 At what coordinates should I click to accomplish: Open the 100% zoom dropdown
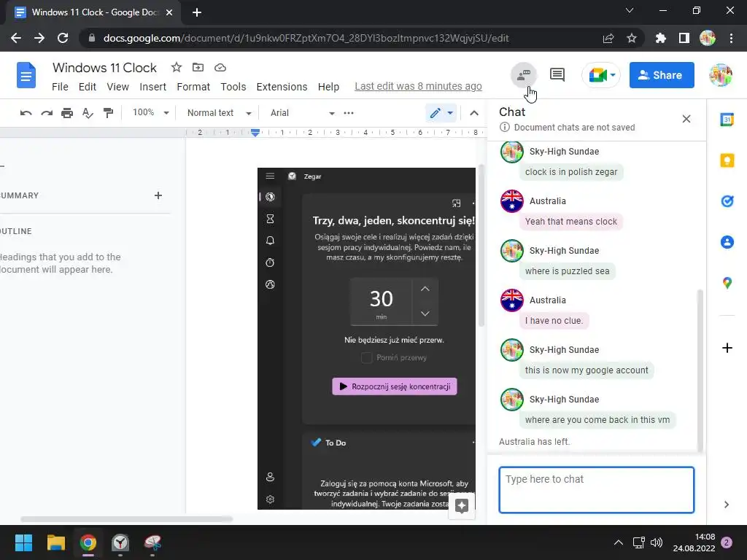pos(150,113)
